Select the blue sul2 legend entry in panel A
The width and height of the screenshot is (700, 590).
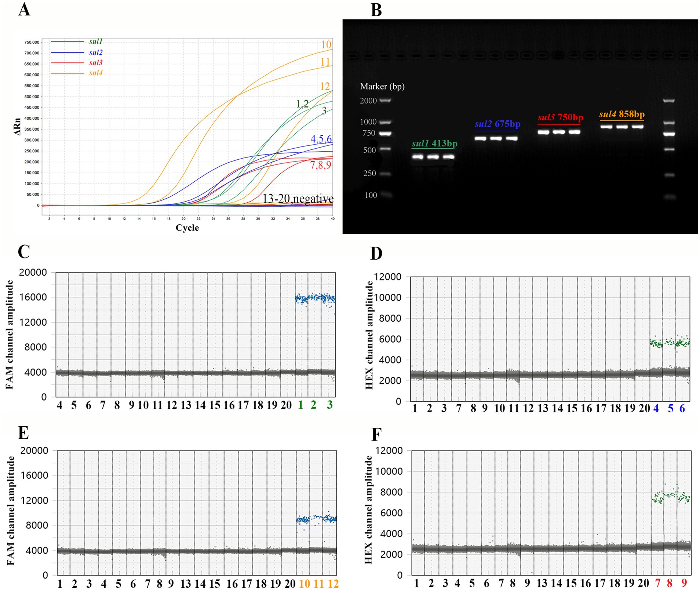click(x=77, y=53)
